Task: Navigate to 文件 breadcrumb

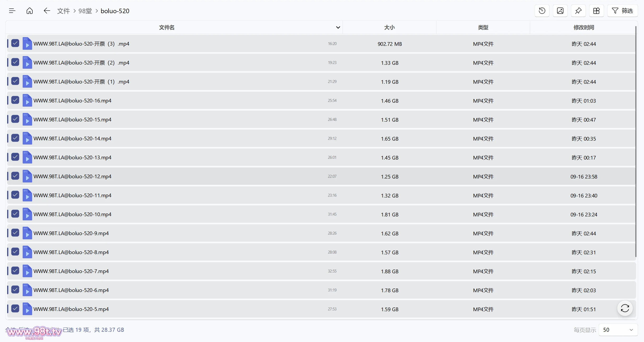Action: (63, 11)
